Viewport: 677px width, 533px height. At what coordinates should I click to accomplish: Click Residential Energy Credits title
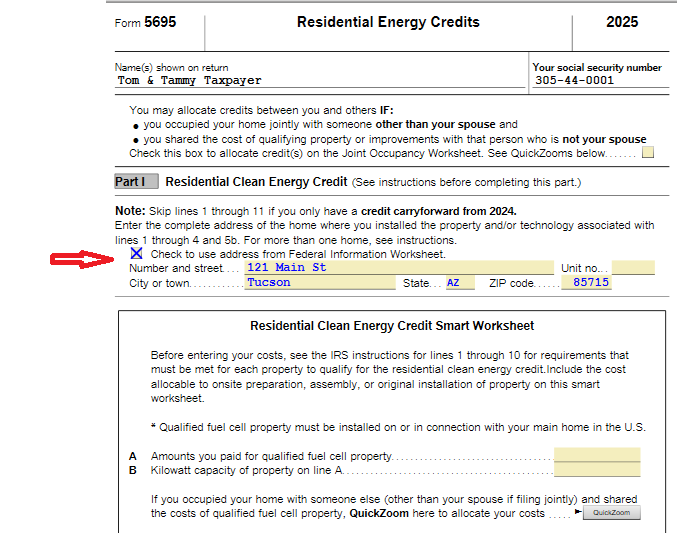[x=388, y=22]
